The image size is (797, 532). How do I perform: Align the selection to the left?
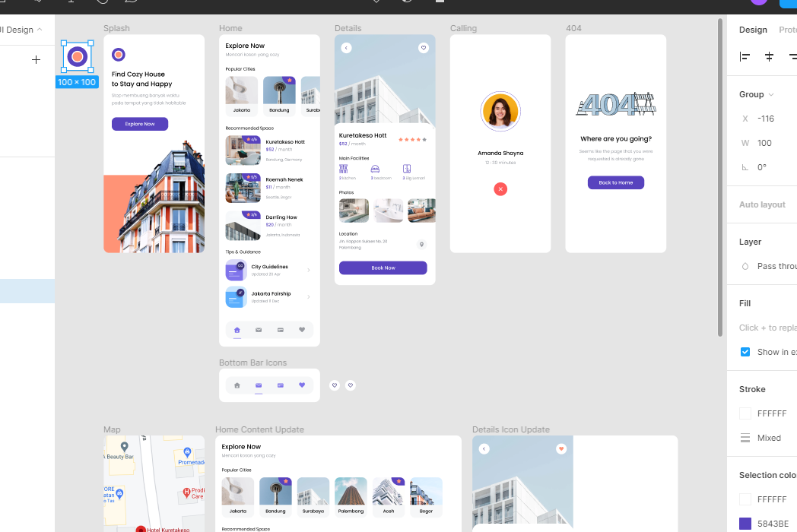click(745, 56)
